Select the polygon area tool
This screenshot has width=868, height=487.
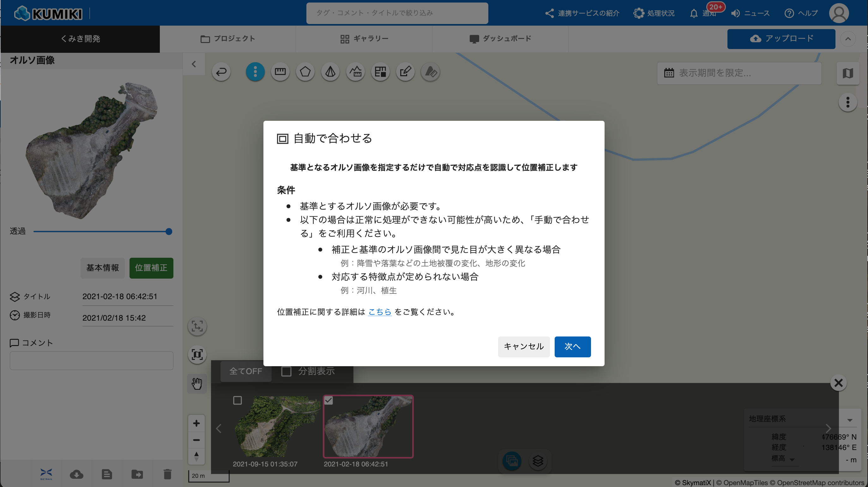tap(305, 71)
